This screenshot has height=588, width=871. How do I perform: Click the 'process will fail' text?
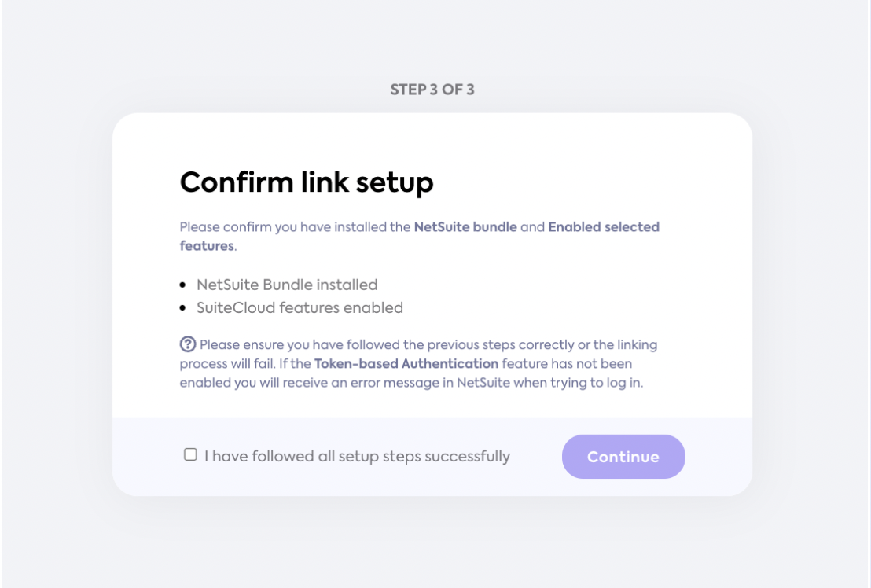tap(227, 364)
